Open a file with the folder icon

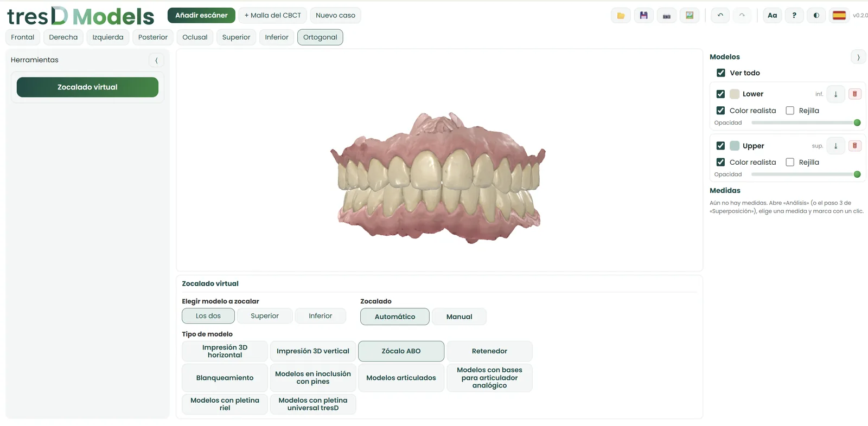pos(621,15)
